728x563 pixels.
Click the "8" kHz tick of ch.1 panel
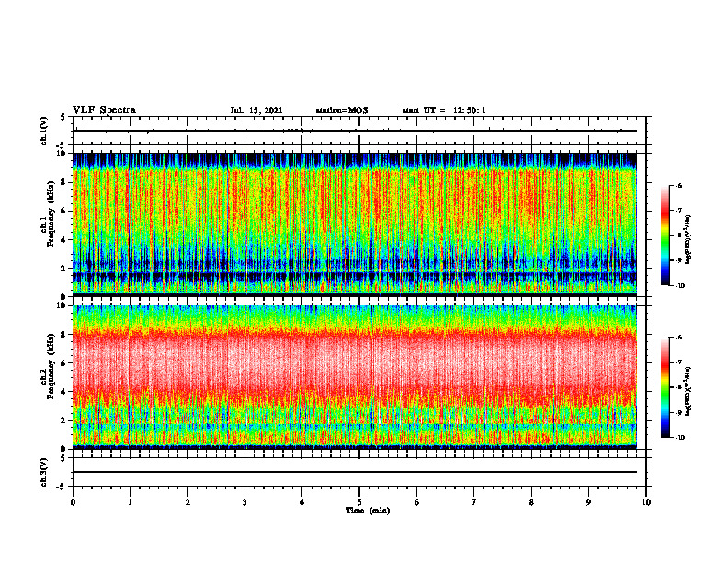[64, 182]
